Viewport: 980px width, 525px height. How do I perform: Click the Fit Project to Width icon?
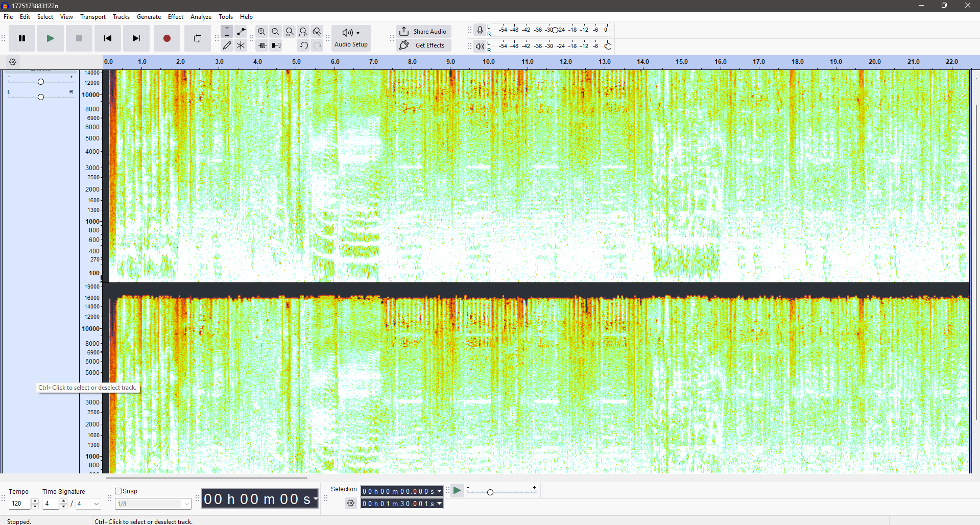coord(303,32)
